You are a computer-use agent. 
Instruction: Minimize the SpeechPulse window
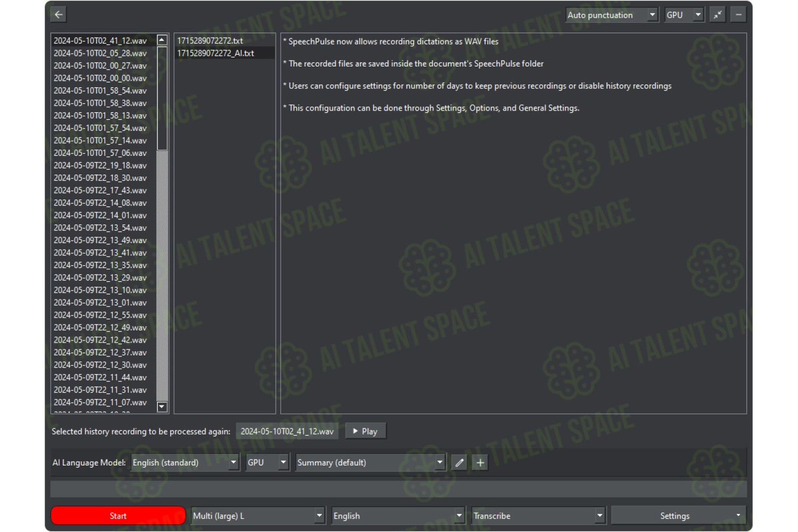pyautogui.click(x=738, y=15)
